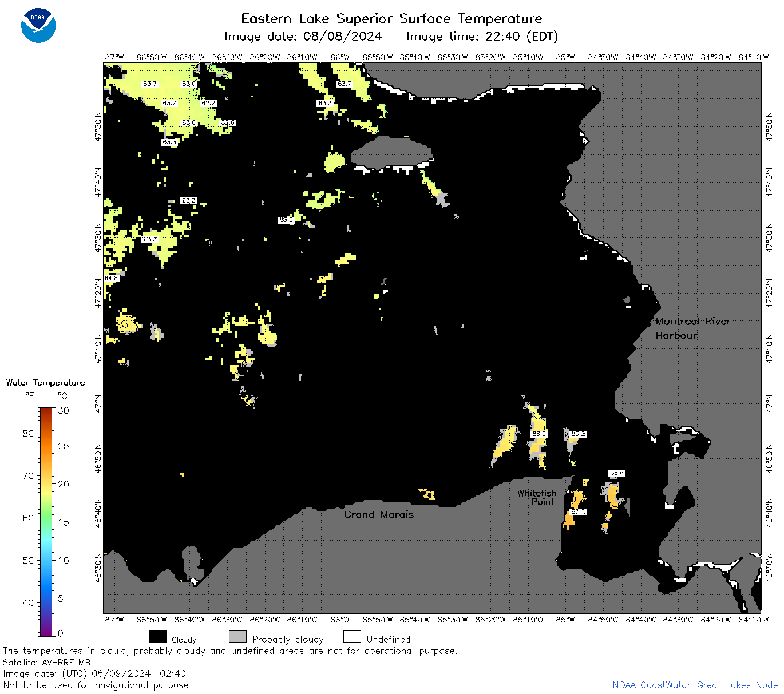This screenshot has height=694, width=784.
Task: Click the 'Satellite: AVHRRF_MB' footer line
Action: (x=46, y=663)
